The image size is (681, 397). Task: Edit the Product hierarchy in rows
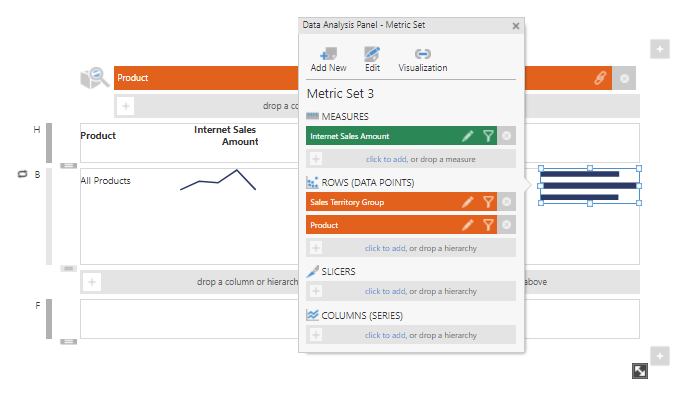(x=467, y=225)
